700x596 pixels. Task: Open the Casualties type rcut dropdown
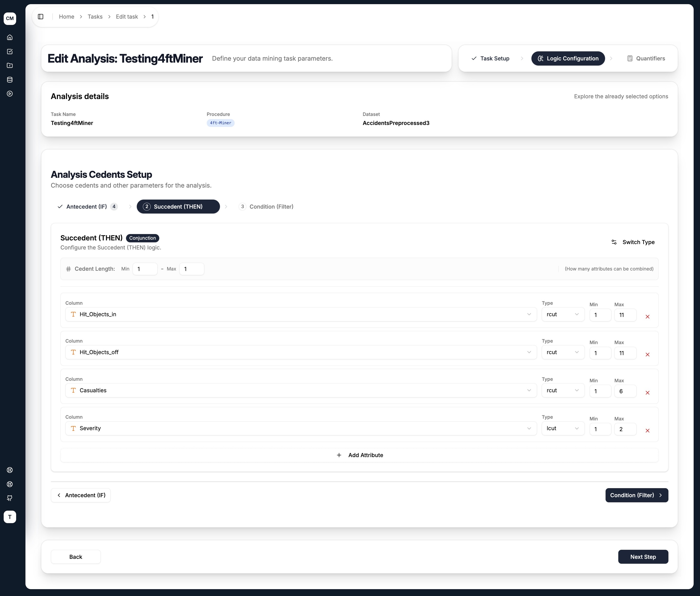(563, 390)
